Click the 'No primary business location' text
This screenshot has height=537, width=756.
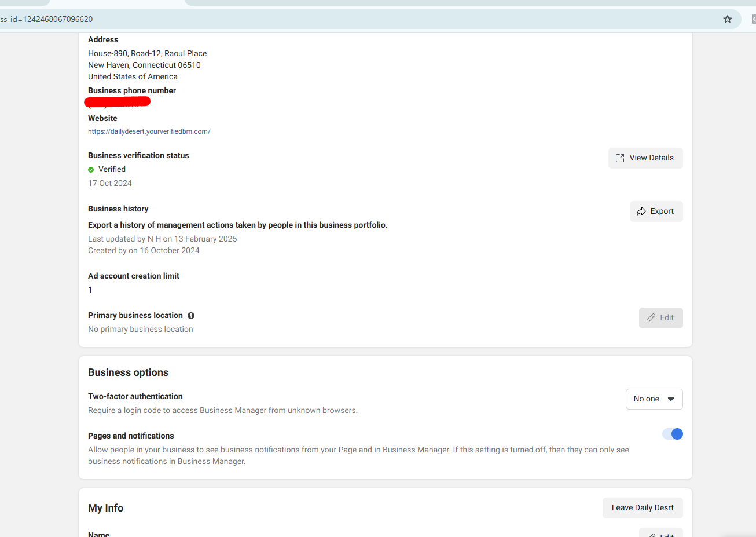coord(141,329)
